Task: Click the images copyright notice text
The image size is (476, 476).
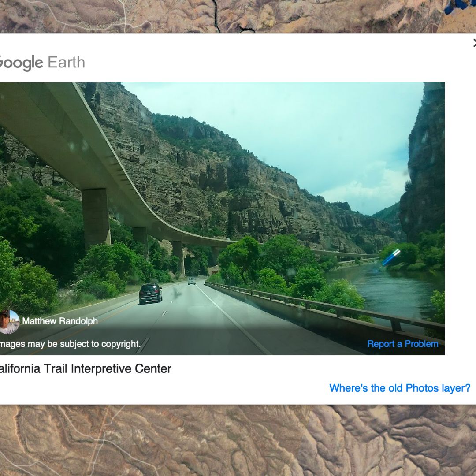Action: coord(70,344)
